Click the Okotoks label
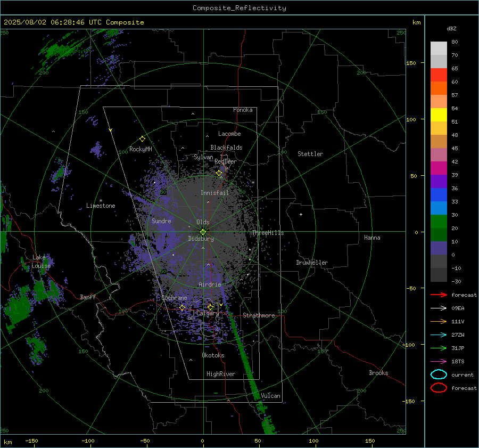The height and width of the screenshot is (448, 479). tap(213, 355)
